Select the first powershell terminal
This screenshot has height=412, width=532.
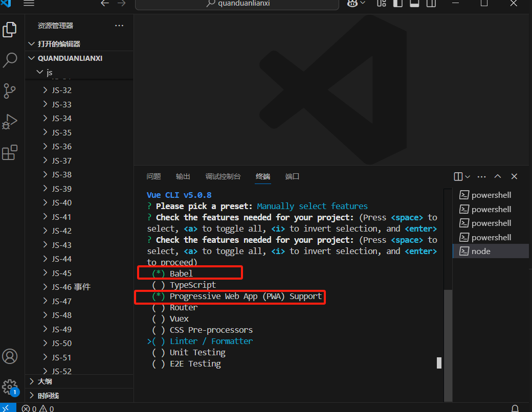coord(491,195)
